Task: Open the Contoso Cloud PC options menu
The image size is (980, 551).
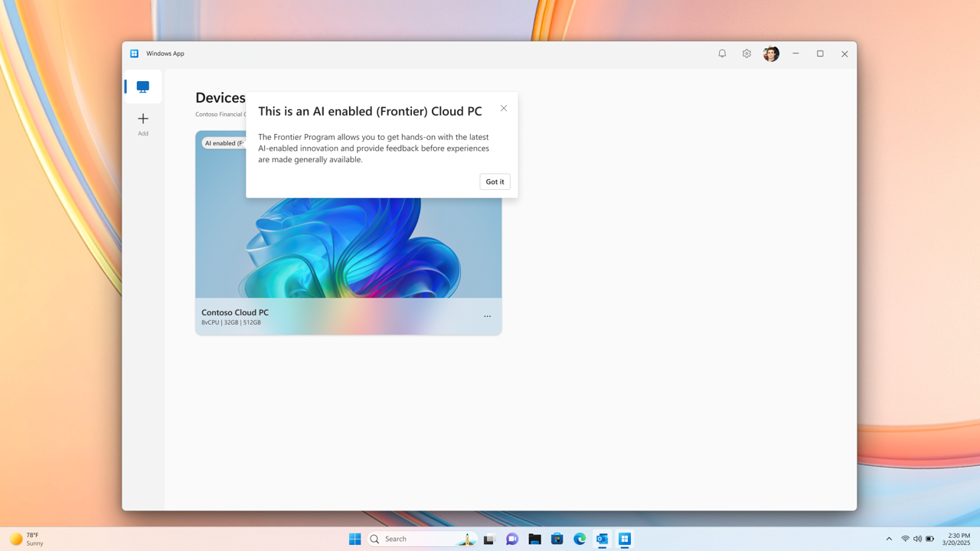Action: [x=487, y=316]
